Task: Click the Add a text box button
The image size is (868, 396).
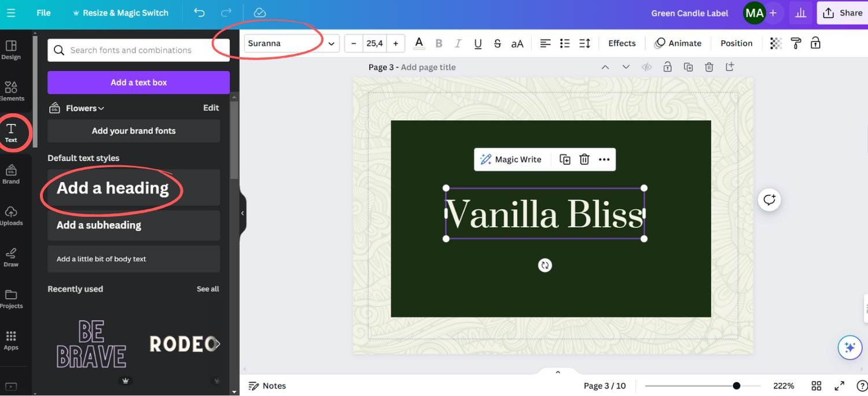Action: point(138,82)
